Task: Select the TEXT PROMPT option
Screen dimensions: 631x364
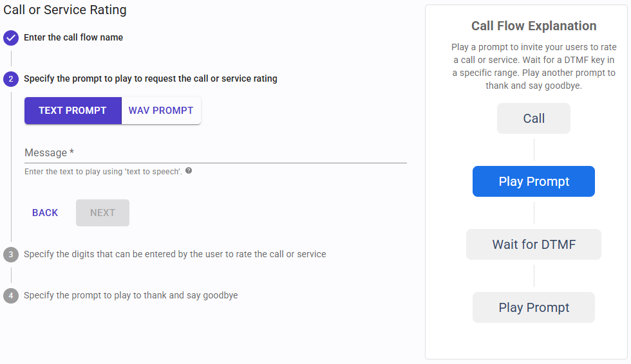Action: click(73, 111)
